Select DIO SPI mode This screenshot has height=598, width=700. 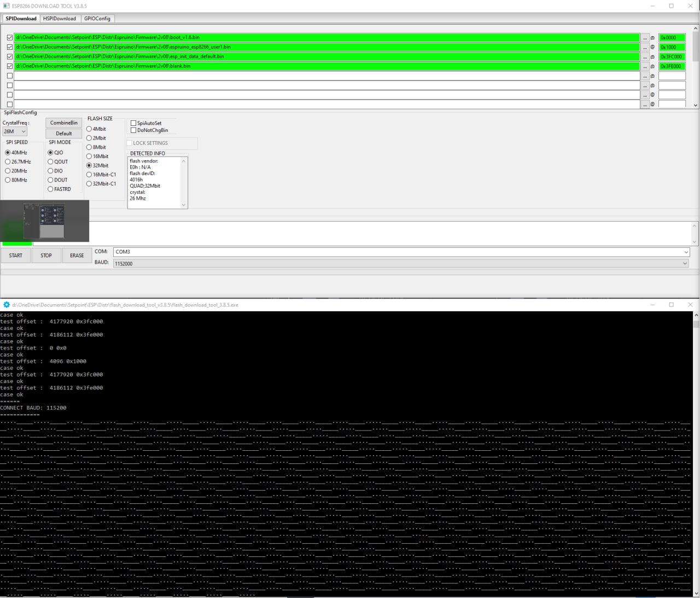coord(50,171)
